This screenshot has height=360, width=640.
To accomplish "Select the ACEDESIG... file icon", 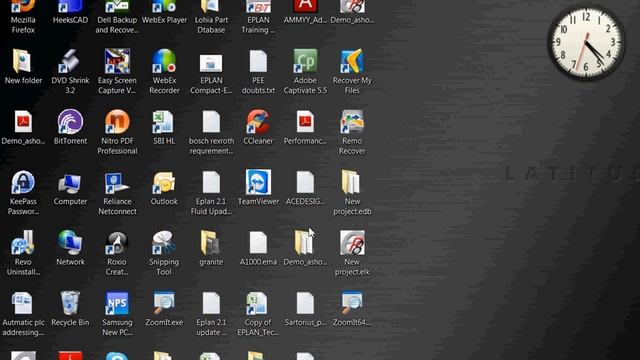I will point(305,188).
